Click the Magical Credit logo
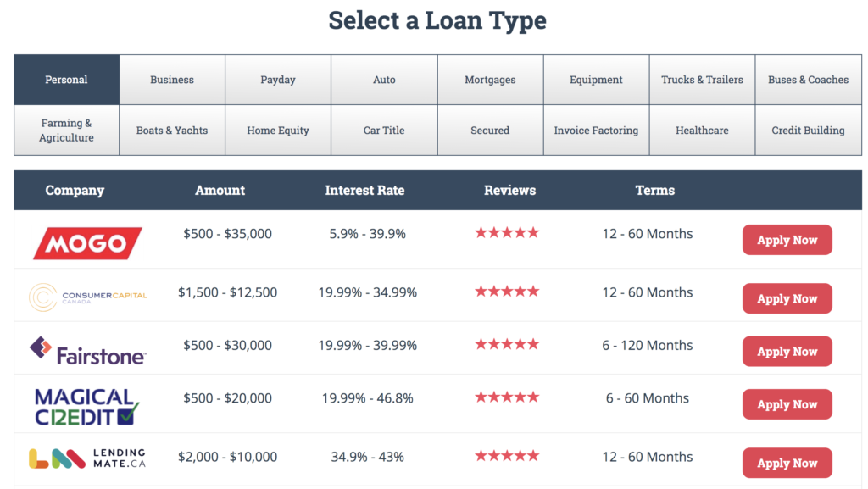The width and height of the screenshot is (868, 489). [86, 407]
